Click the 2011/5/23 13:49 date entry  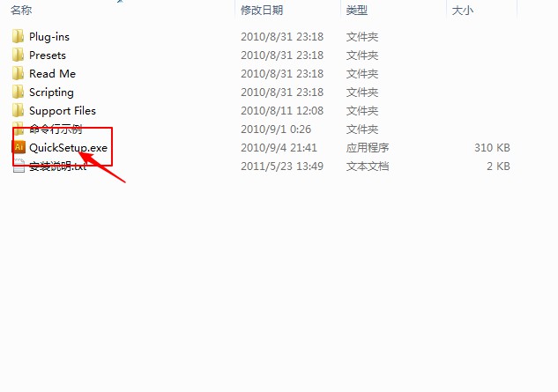(282, 166)
